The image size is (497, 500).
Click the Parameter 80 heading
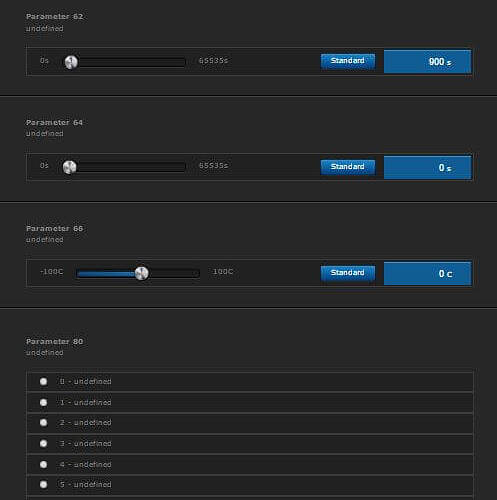click(x=55, y=341)
